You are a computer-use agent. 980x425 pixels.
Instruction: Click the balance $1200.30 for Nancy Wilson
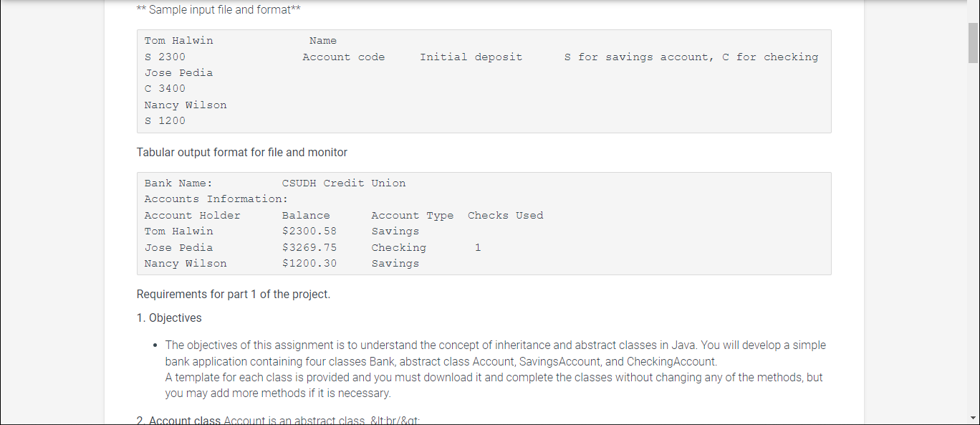point(309,263)
